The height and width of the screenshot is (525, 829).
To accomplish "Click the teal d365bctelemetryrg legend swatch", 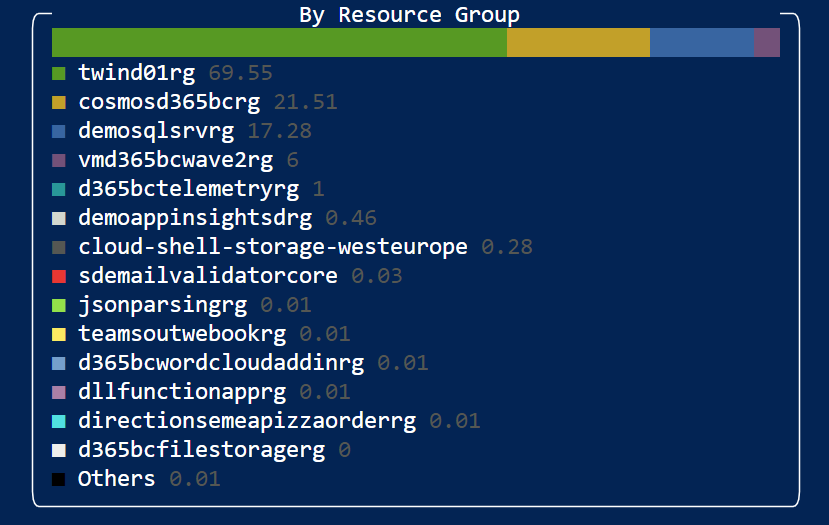I will click(x=59, y=189).
